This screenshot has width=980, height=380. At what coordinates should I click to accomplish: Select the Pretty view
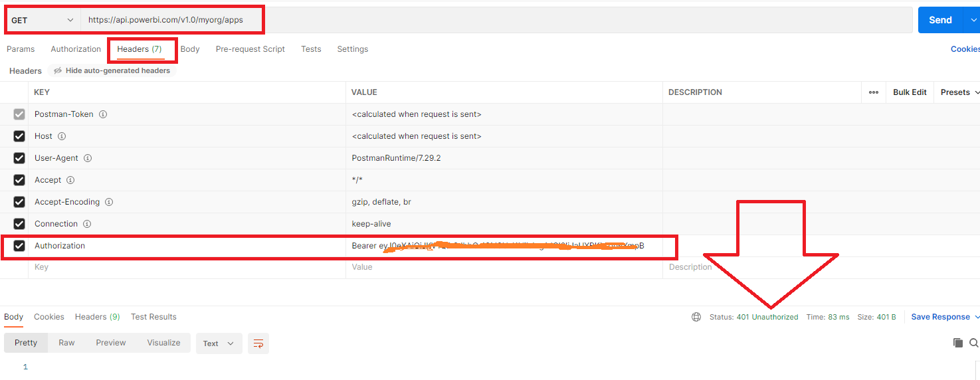click(x=26, y=343)
